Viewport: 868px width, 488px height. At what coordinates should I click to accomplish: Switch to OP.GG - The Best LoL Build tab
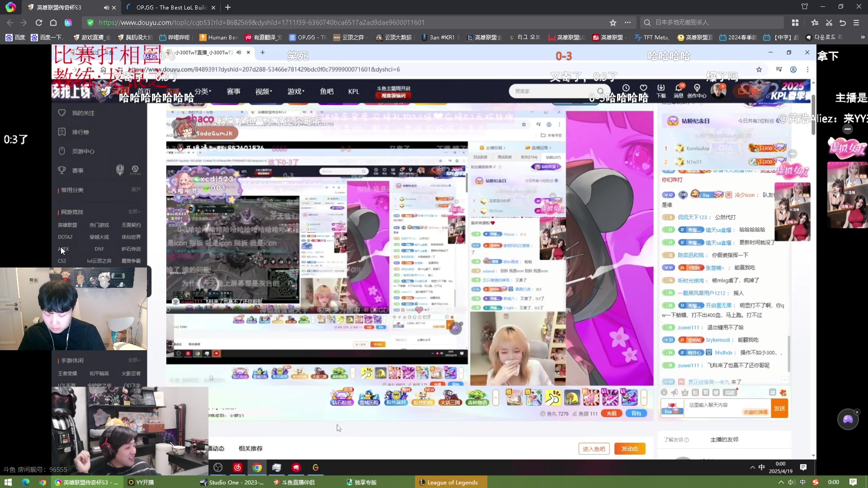click(171, 8)
